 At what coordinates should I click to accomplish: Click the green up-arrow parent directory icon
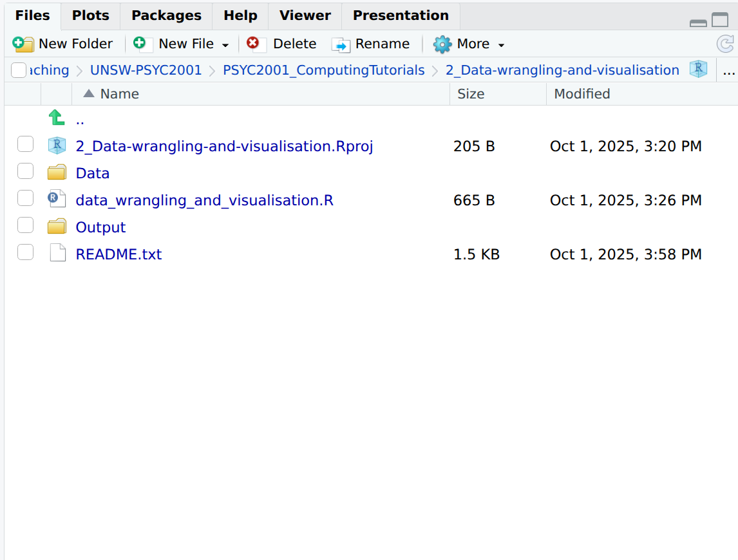[x=57, y=118]
